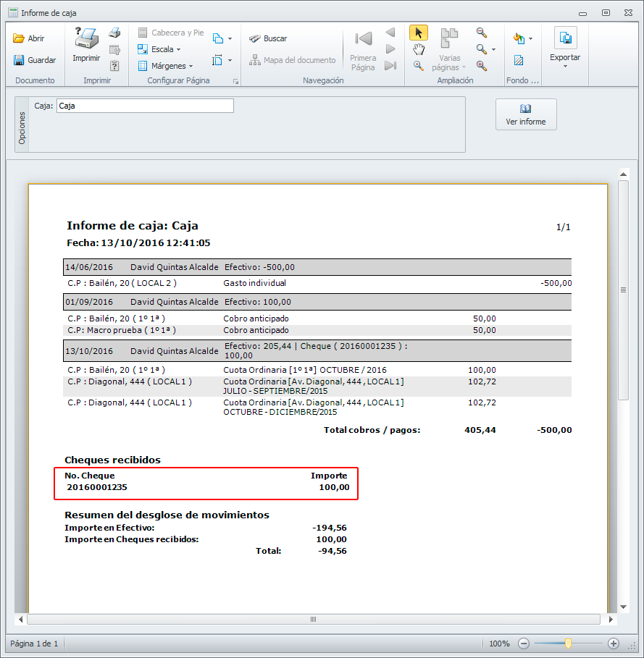Select the hand pan tool

tap(418, 49)
